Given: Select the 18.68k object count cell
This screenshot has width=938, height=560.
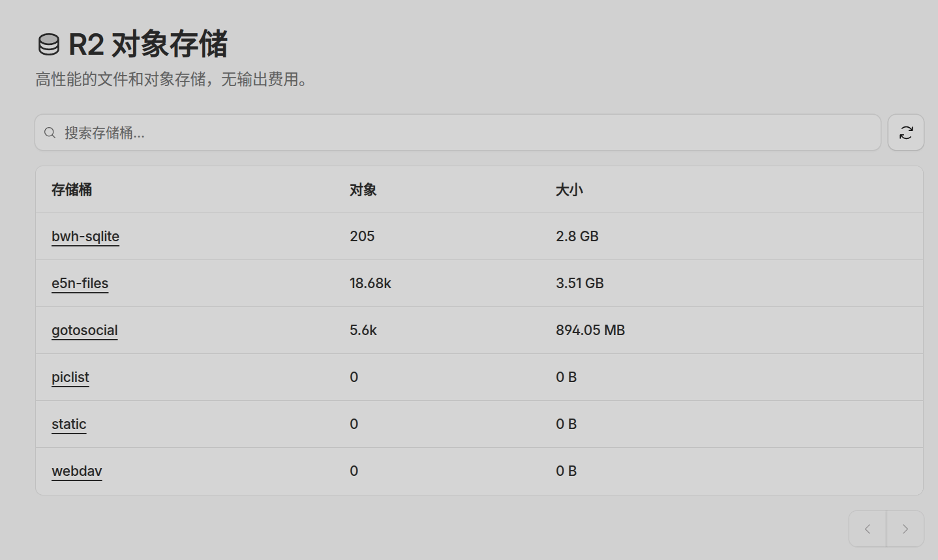Looking at the screenshot, I should (x=370, y=283).
